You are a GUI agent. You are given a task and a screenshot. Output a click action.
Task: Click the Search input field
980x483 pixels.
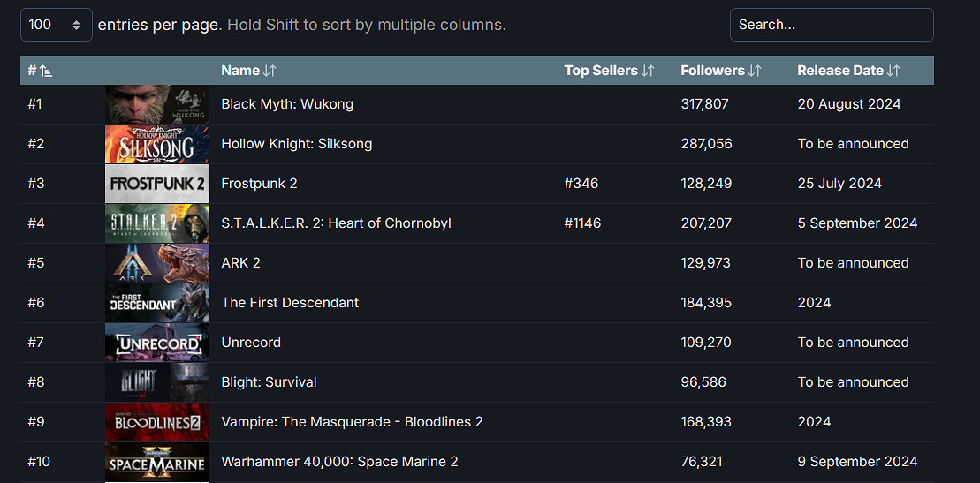pyautogui.click(x=831, y=25)
